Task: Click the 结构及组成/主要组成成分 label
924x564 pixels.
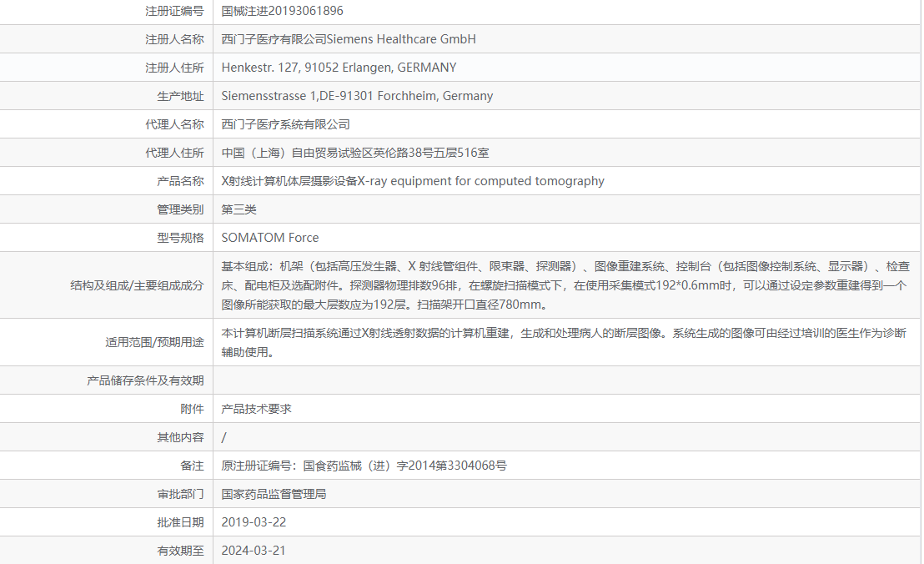Action: 137,285
